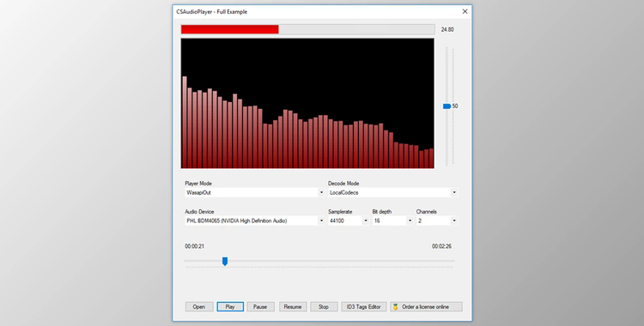Expand the Player Mode dropdown arrow
Screen dimensions: 644x326
pyautogui.click(x=321, y=192)
